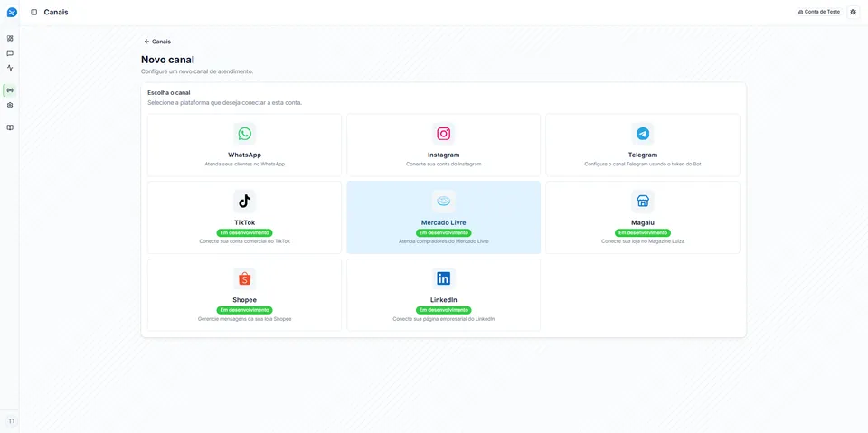
Task: Choose the TikTok channel icon
Action: [x=245, y=201]
